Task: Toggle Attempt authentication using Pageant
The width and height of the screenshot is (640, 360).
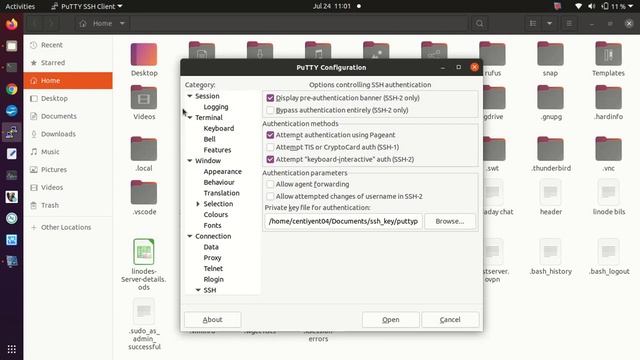Action: 270,135
